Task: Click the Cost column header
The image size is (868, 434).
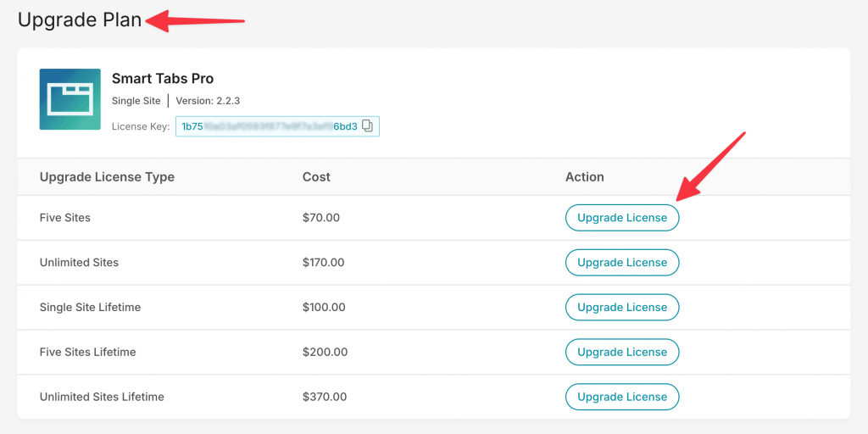Action: click(316, 177)
